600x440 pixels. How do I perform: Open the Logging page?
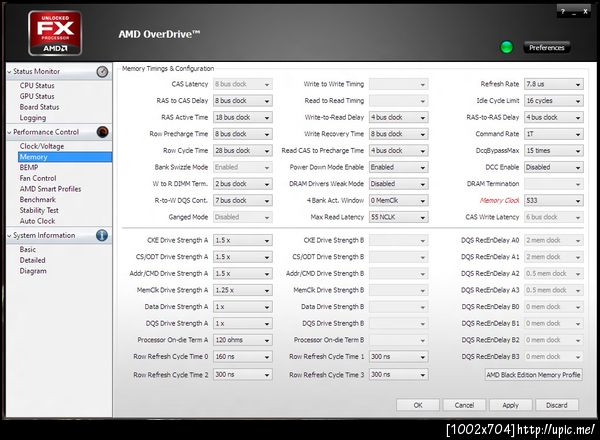pyautogui.click(x=33, y=118)
